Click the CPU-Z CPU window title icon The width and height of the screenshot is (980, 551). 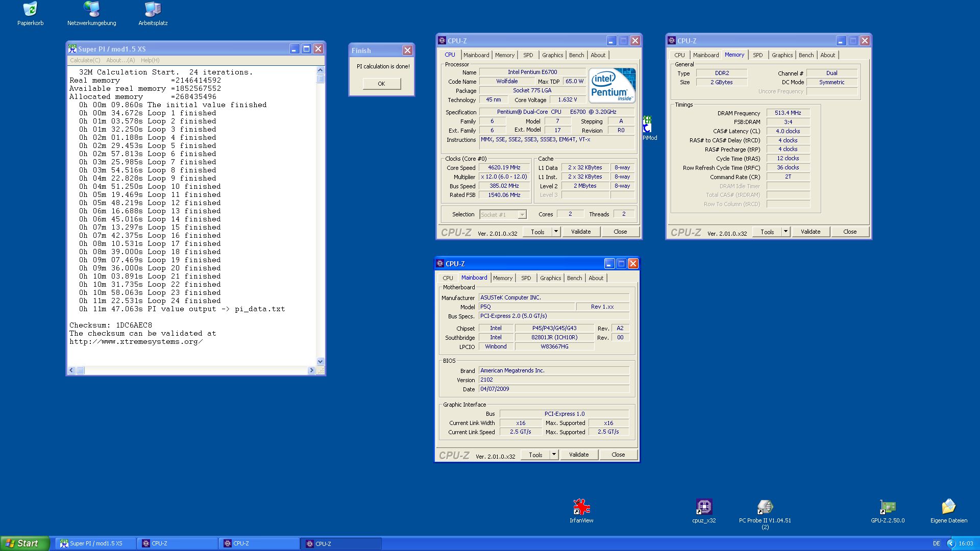click(442, 41)
